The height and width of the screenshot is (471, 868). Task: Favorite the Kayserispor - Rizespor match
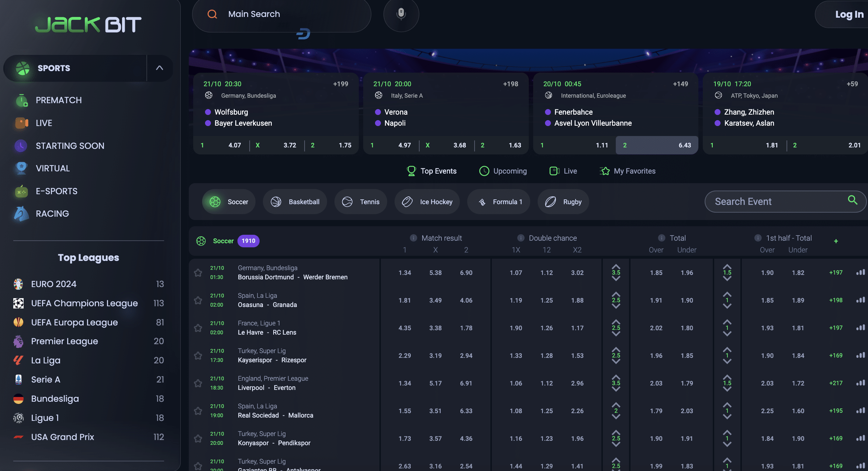click(x=198, y=356)
